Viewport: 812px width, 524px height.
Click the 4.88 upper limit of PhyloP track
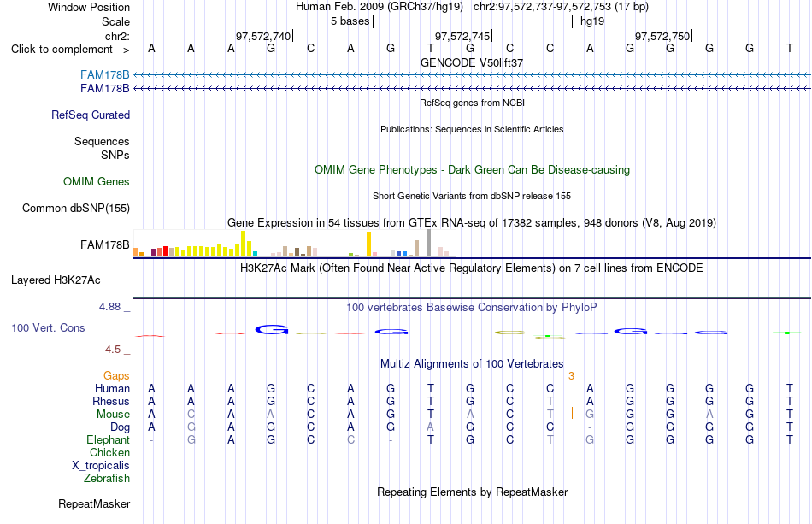point(109,307)
